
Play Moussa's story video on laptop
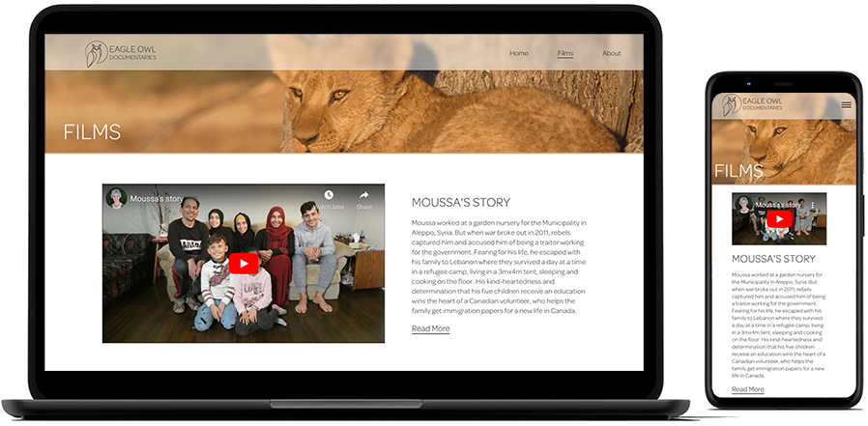pyautogui.click(x=244, y=264)
